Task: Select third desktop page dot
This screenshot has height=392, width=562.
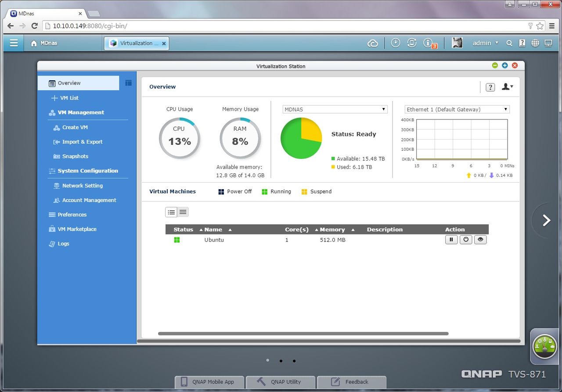Action: pos(294,361)
